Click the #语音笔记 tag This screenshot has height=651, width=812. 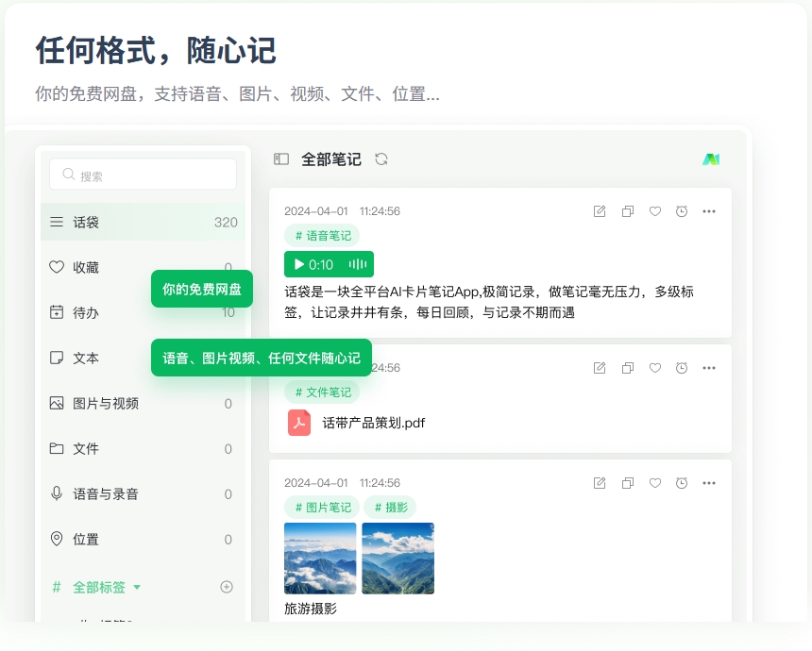(x=322, y=236)
